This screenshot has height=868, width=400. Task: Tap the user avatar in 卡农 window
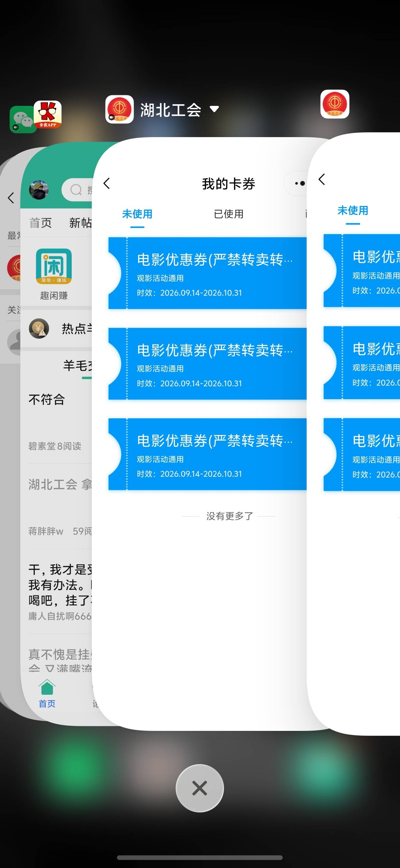click(x=39, y=190)
